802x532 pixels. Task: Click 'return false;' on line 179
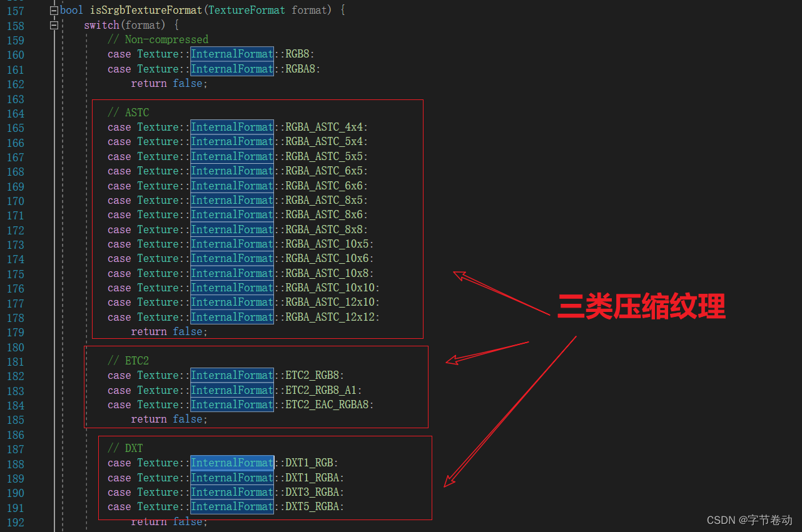[x=169, y=331]
